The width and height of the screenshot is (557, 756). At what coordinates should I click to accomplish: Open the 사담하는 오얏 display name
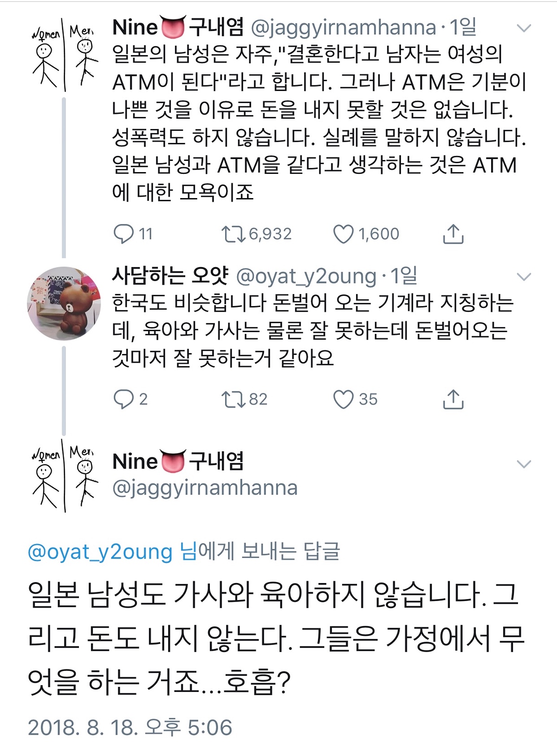point(170,276)
